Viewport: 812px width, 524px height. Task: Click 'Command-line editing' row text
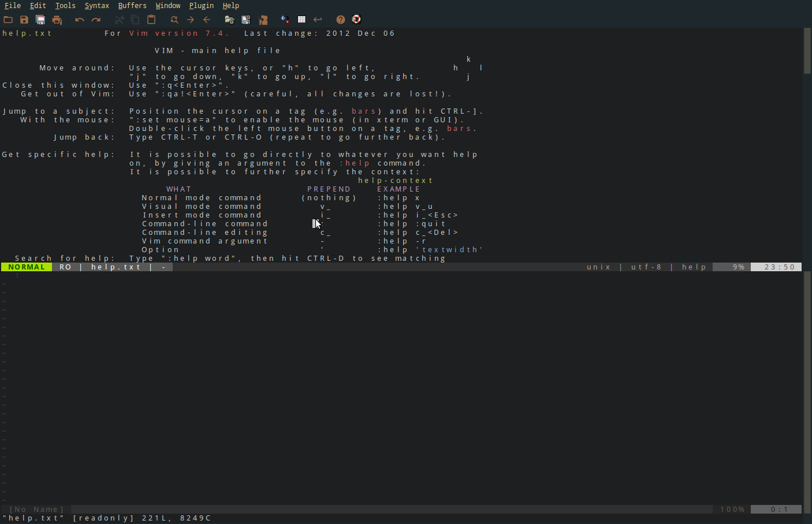[x=205, y=233]
